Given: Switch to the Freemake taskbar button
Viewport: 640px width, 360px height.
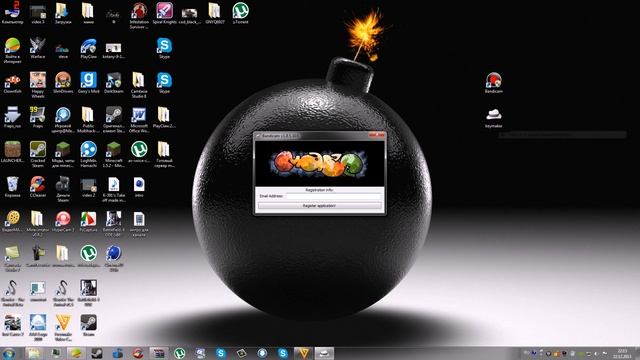Looking at the screenshot, I should 303,353.
